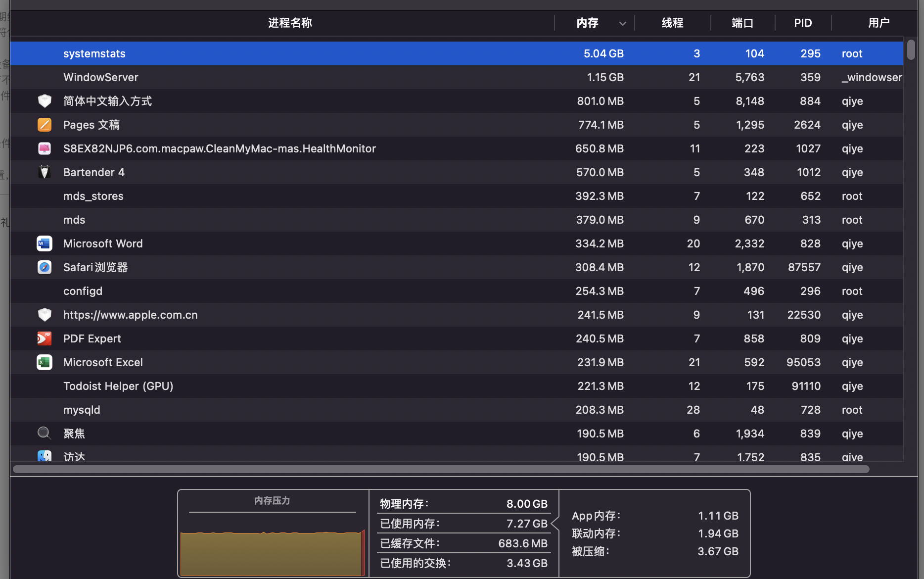Click the 已使用的交换 3.43 GB value
This screenshot has width=924, height=579.
tap(527, 563)
